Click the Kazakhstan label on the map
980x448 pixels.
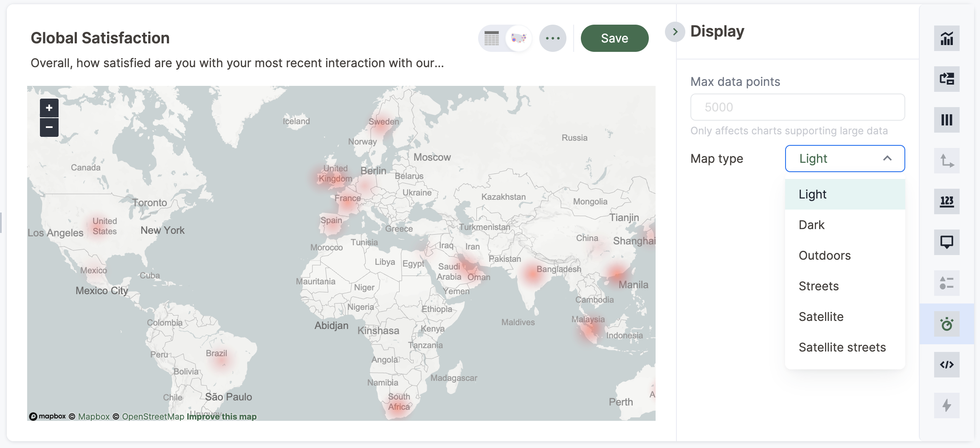click(x=504, y=197)
